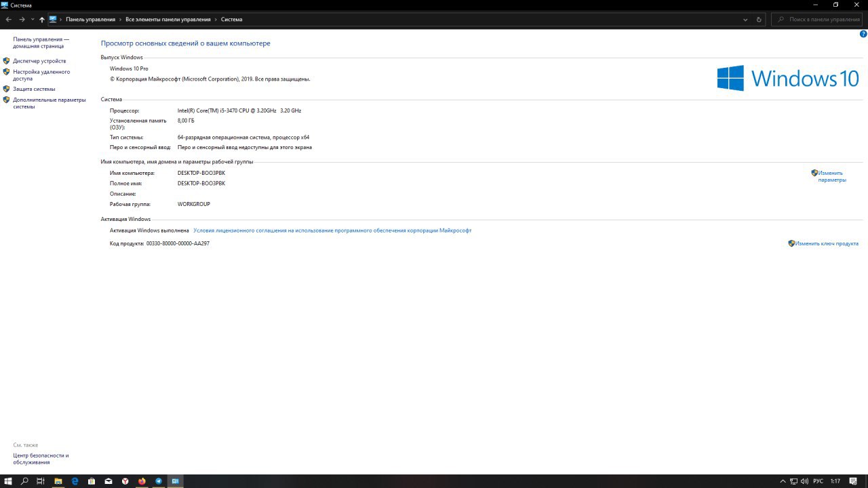This screenshot has width=868, height=488.
Task: Click the network icon in system tray
Action: (x=794, y=481)
